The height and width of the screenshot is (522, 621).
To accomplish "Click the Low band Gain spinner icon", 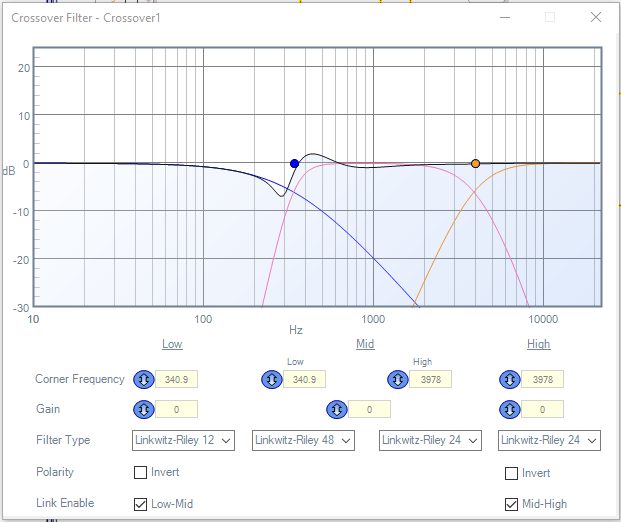I will (143, 410).
